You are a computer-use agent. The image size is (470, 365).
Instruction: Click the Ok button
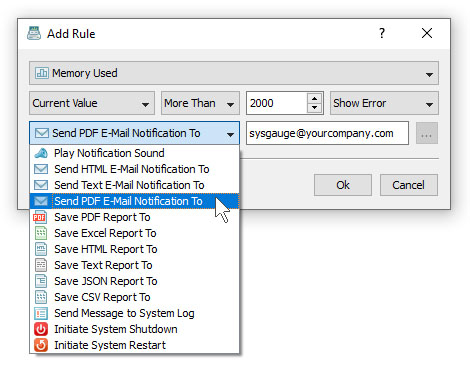pos(343,185)
